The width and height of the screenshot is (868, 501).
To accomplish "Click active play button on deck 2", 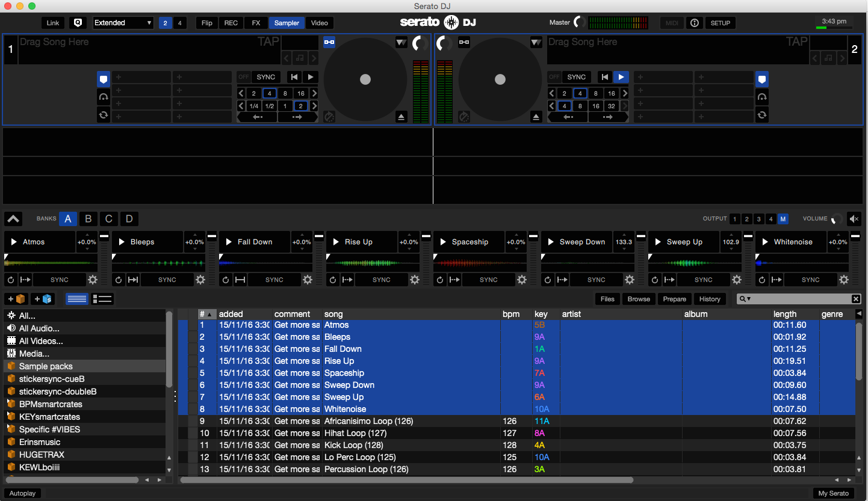I will pyautogui.click(x=621, y=77).
